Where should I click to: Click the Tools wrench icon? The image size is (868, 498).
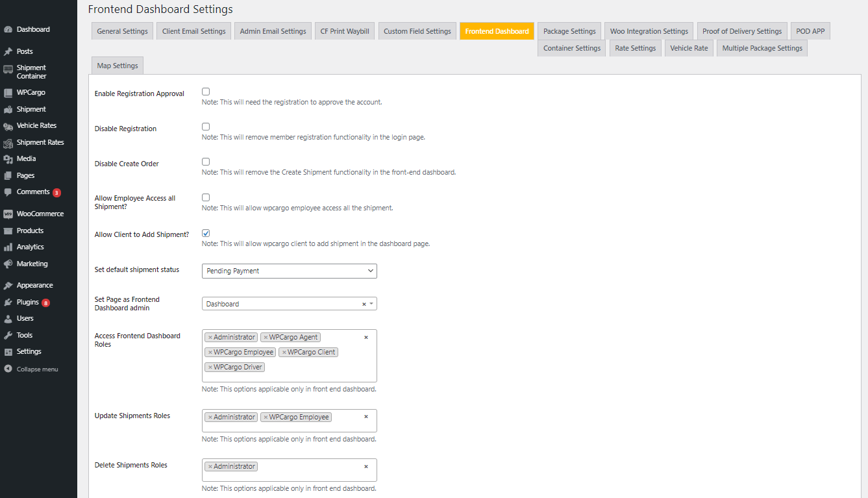click(8, 336)
